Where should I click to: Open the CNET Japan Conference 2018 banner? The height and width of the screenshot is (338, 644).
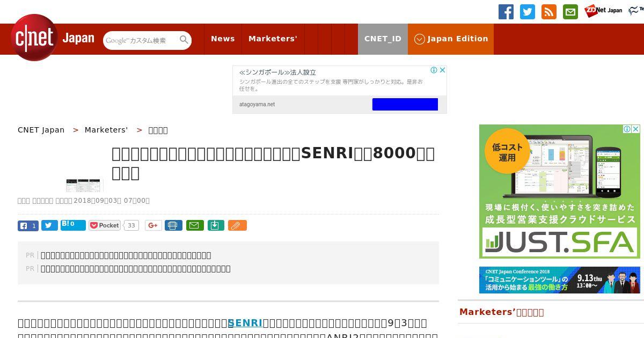(560, 280)
